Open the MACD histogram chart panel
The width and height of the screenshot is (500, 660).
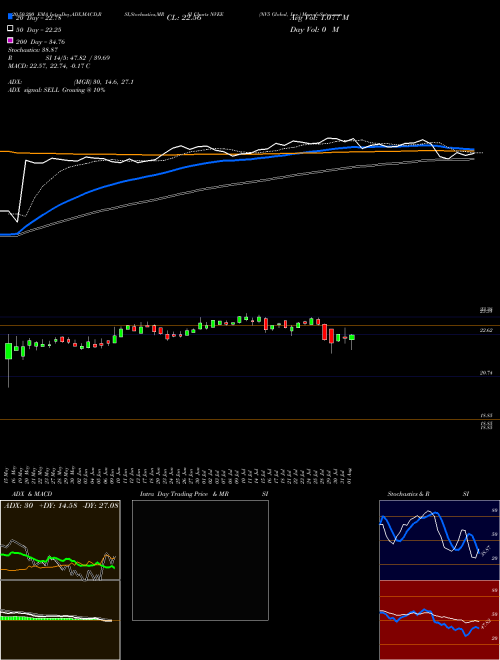(60, 620)
